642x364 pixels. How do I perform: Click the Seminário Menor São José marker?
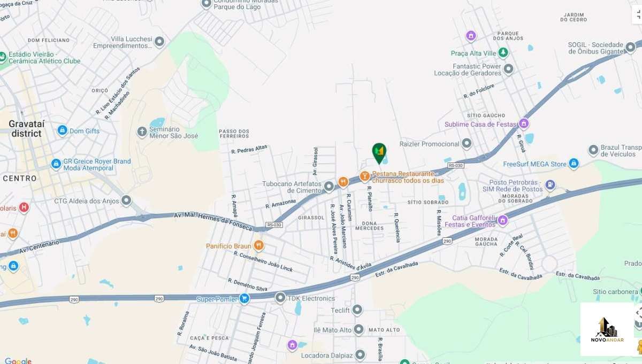tap(142, 131)
